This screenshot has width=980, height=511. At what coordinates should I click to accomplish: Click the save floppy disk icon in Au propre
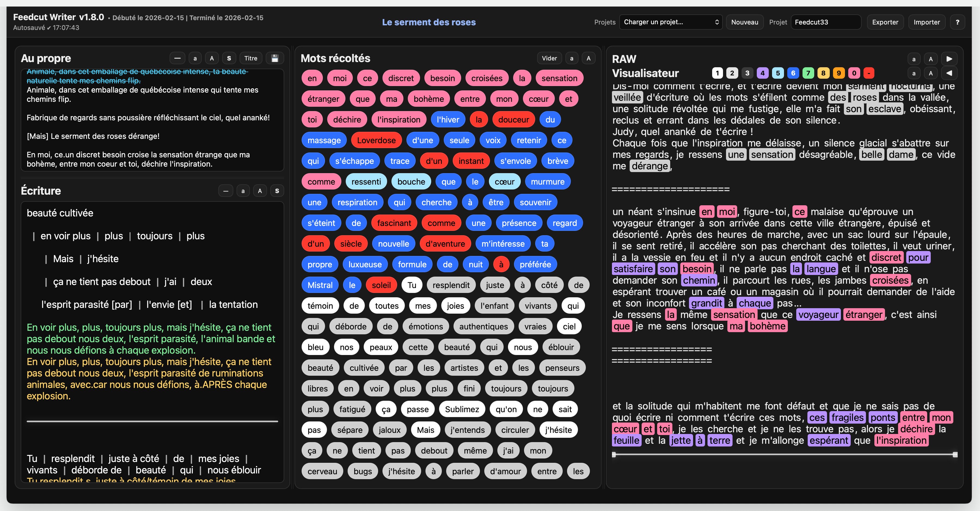click(275, 58)
